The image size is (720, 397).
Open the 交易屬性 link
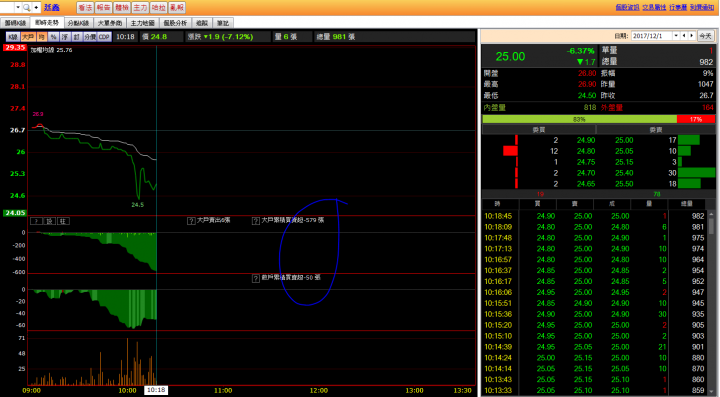(654, 7)
